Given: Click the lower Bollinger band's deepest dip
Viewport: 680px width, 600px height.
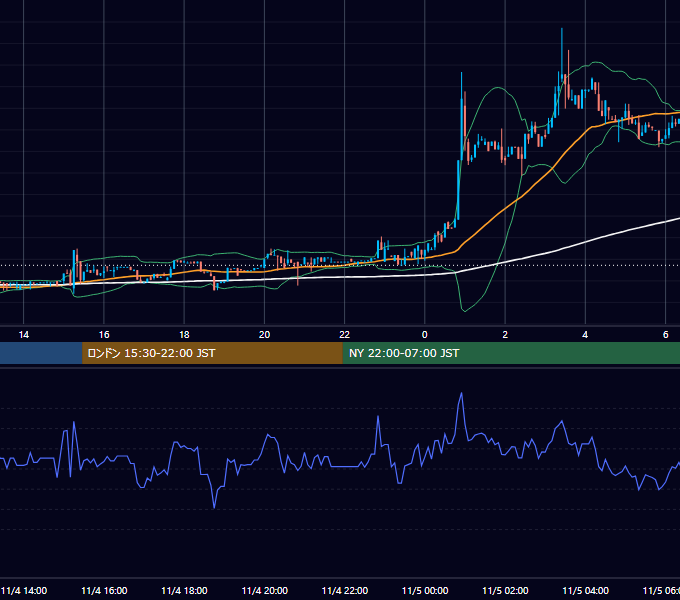Looking at the screenshot, I should pos(464,310).
